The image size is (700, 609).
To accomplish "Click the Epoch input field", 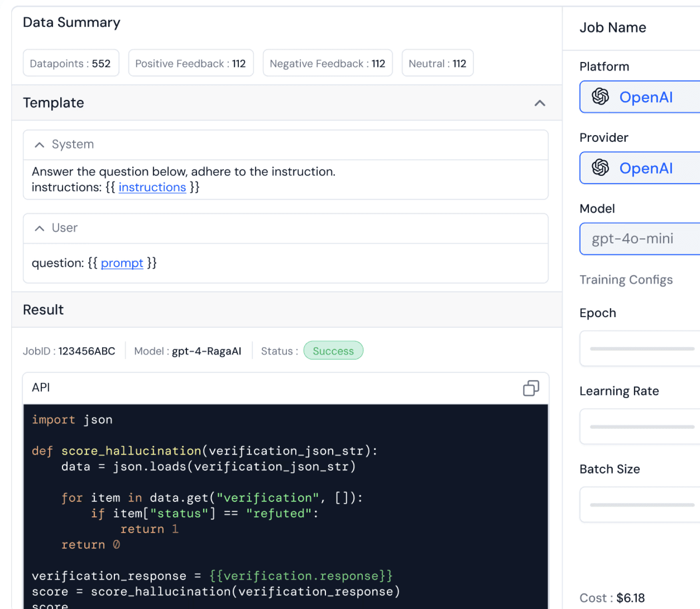I will click(640, 348).
